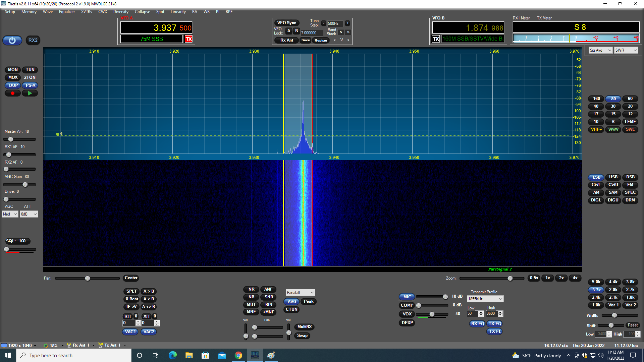Click the blue power button icon

point(12,40)
